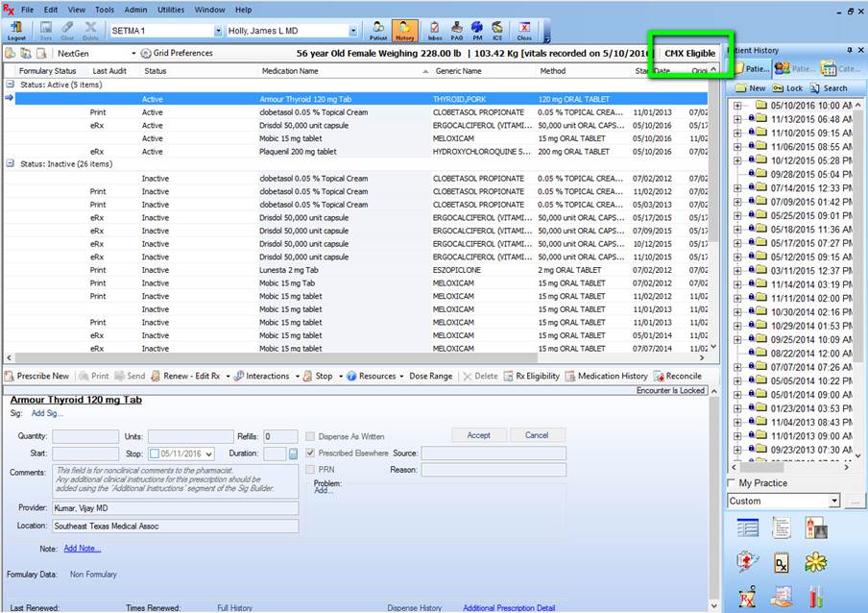This screenshot has height=613, width=868.
Task: Click the PAQ toolbar icon
Action: pyautogui.click(x=457, y=31)
